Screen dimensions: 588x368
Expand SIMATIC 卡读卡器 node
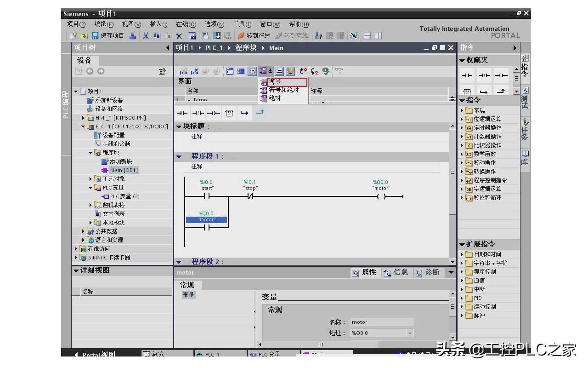point(76,258)
